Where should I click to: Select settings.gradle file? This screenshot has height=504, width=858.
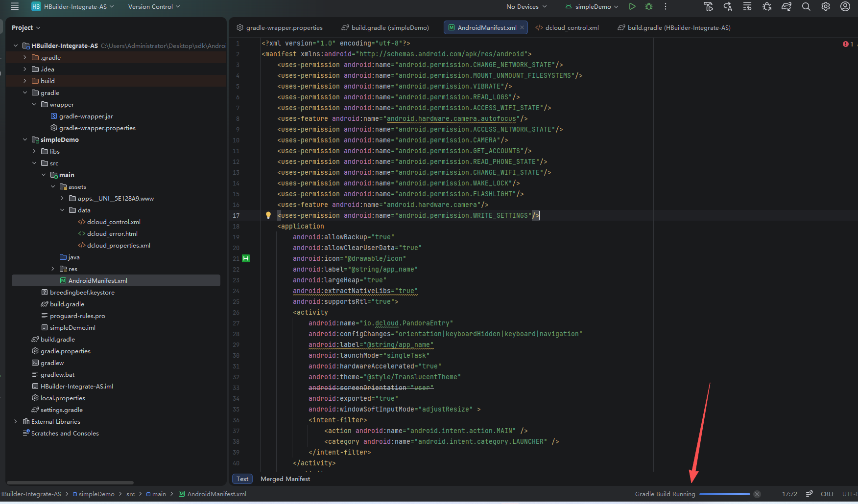57,410
